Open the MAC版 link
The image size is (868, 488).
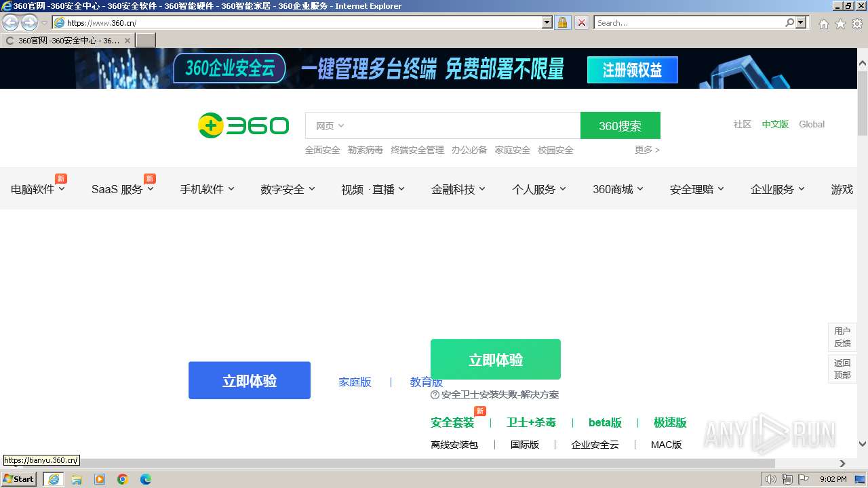pyautogui.click(x=667, y=445)
